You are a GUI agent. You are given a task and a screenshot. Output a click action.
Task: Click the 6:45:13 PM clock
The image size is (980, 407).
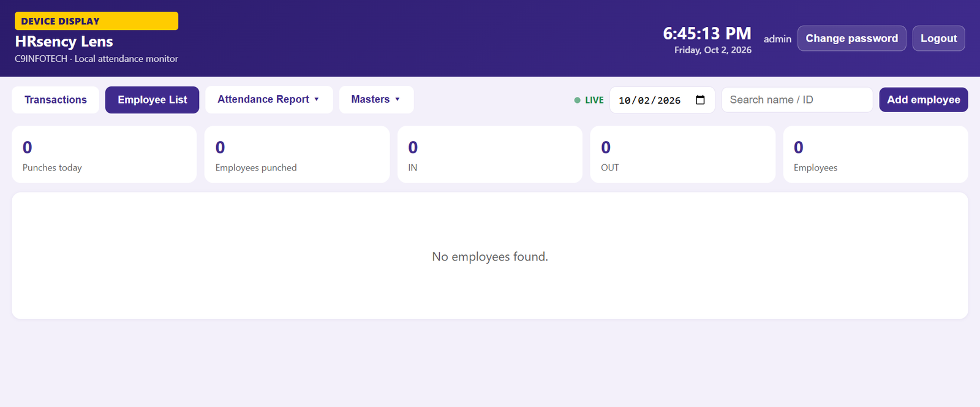coord(707,33)
